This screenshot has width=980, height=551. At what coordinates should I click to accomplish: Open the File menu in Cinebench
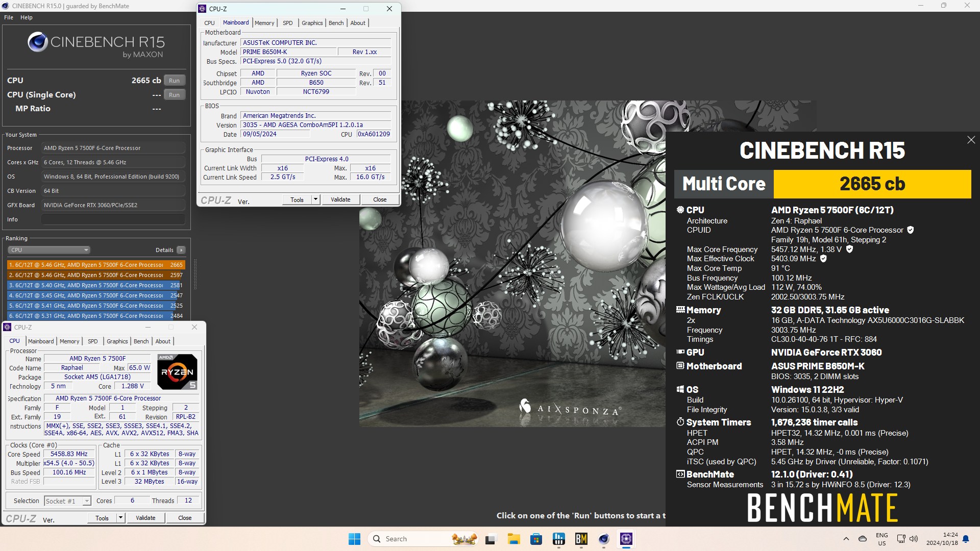tap(9, 17)
